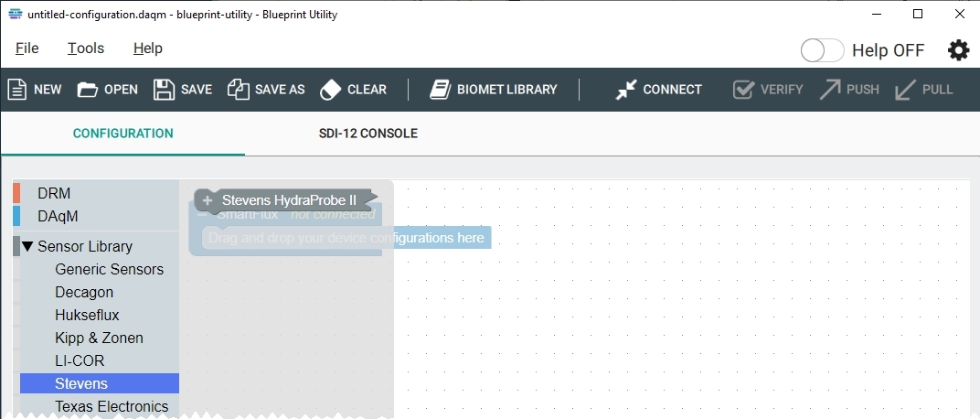Click the PUSH label text
The width and height of the screenshot is (980, 419).
pos(862,90)
